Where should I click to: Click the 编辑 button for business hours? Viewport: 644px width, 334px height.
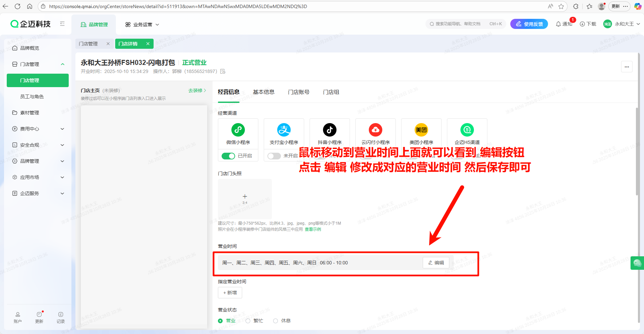436,263
